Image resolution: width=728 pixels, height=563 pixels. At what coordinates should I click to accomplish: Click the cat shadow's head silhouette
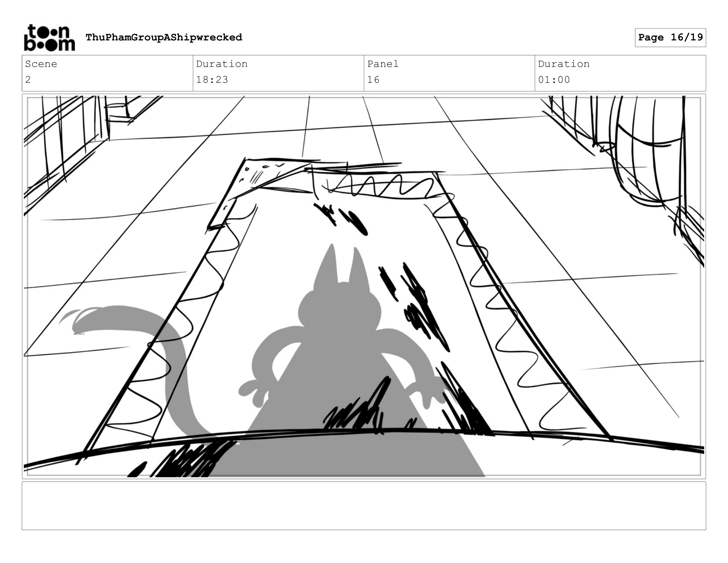coord(339,307)
